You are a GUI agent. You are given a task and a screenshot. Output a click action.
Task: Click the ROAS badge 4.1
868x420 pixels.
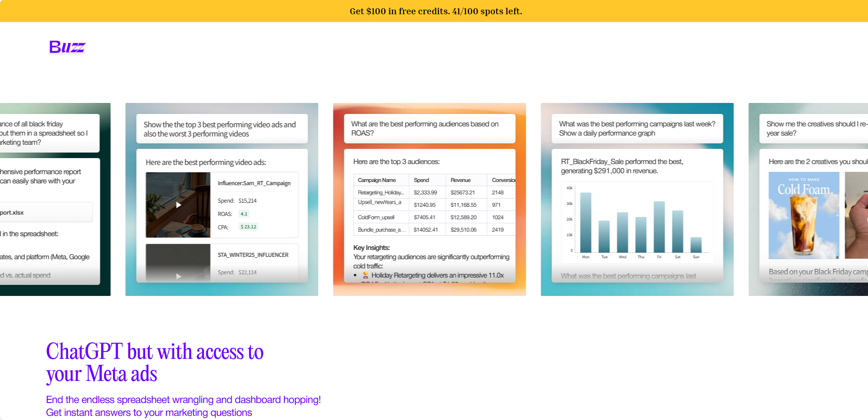[x=244, y=214]
